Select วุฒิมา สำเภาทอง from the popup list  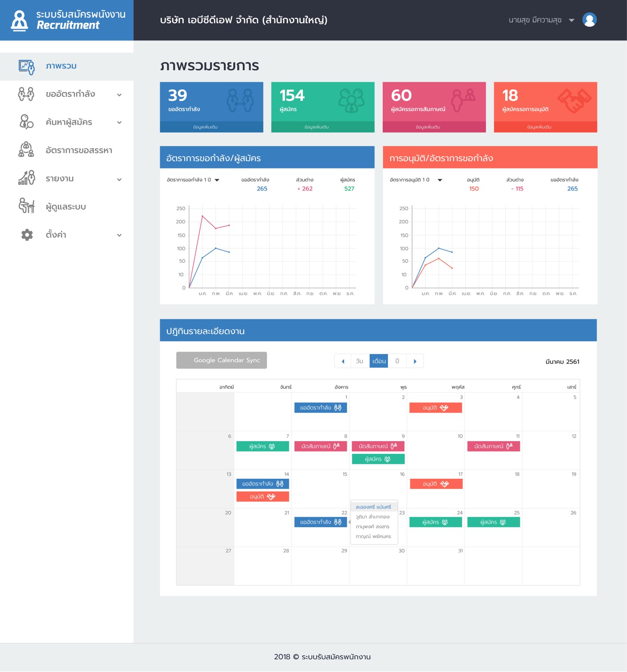click(373, 517)
